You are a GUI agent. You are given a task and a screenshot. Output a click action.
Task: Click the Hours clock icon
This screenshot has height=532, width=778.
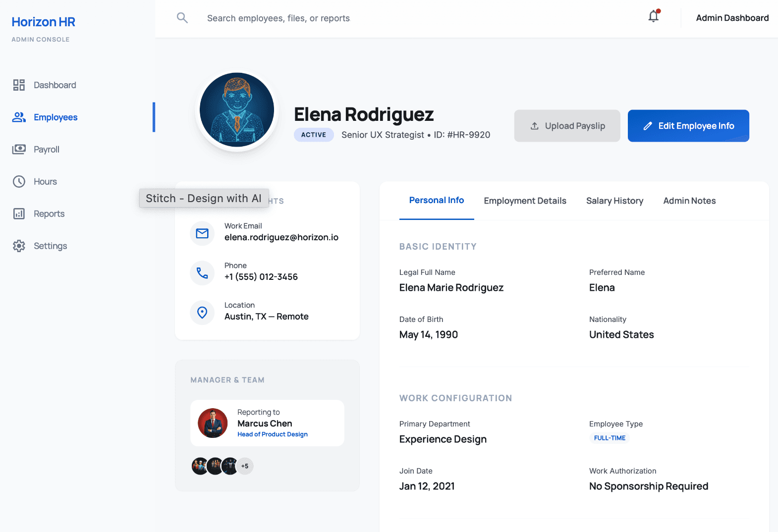19,182
